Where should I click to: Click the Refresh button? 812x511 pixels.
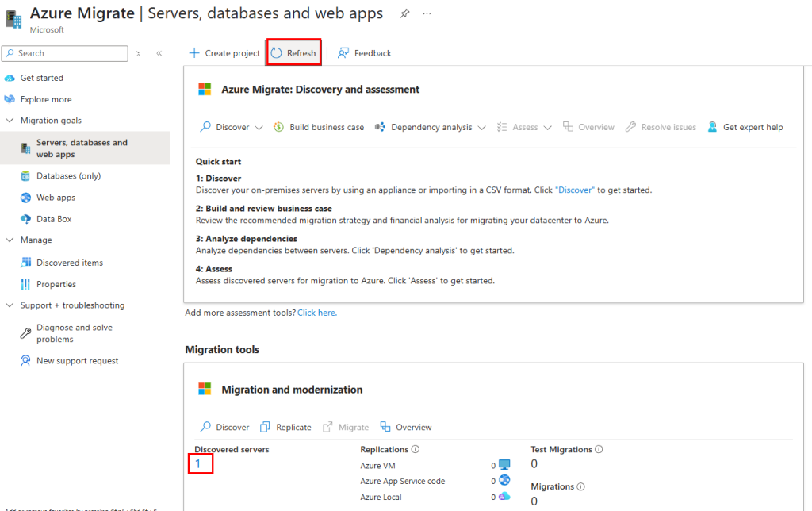pos(293,52)
